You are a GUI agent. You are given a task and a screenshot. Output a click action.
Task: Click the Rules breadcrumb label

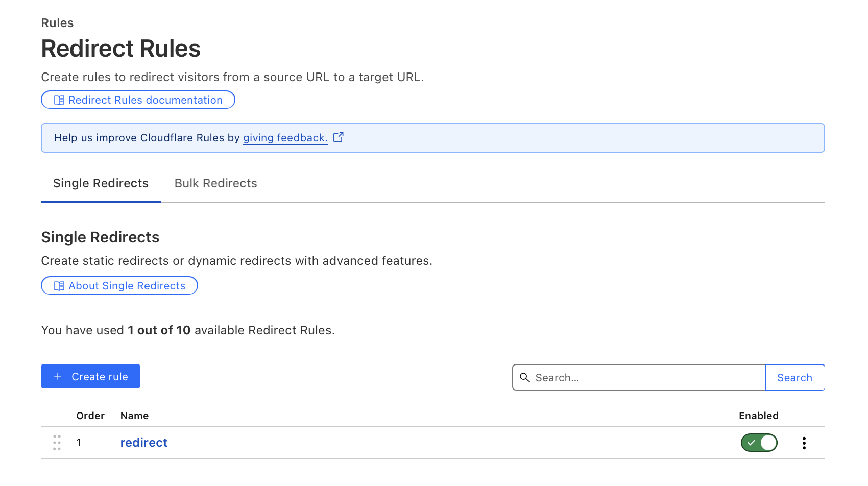(57, 23)
